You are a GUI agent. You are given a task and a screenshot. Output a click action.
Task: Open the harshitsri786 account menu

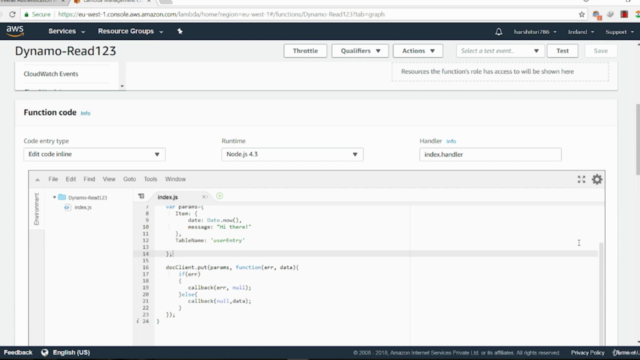click(535, 32)
